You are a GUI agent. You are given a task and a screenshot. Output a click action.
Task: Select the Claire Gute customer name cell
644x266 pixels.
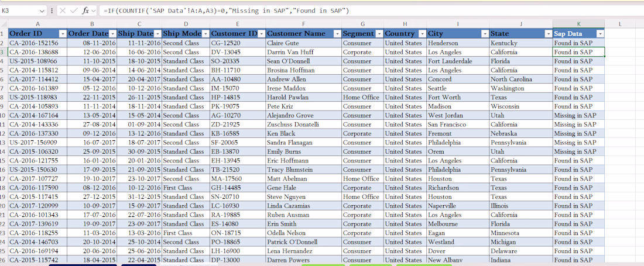[303, 43]
